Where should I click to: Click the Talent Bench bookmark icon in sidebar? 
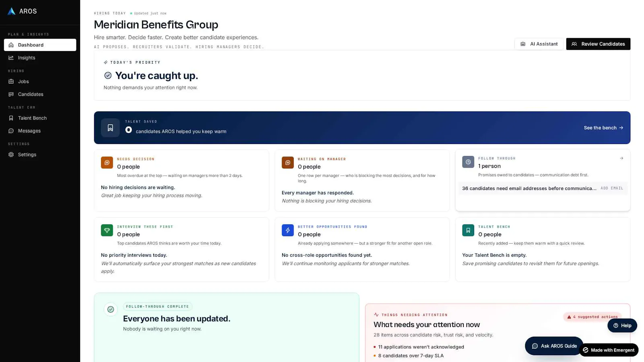point(11,118)
